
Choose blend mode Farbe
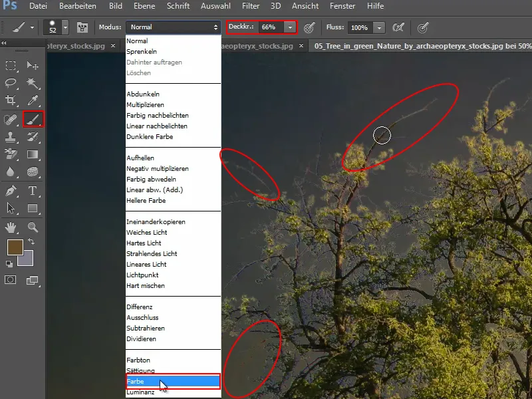(173, 381)
